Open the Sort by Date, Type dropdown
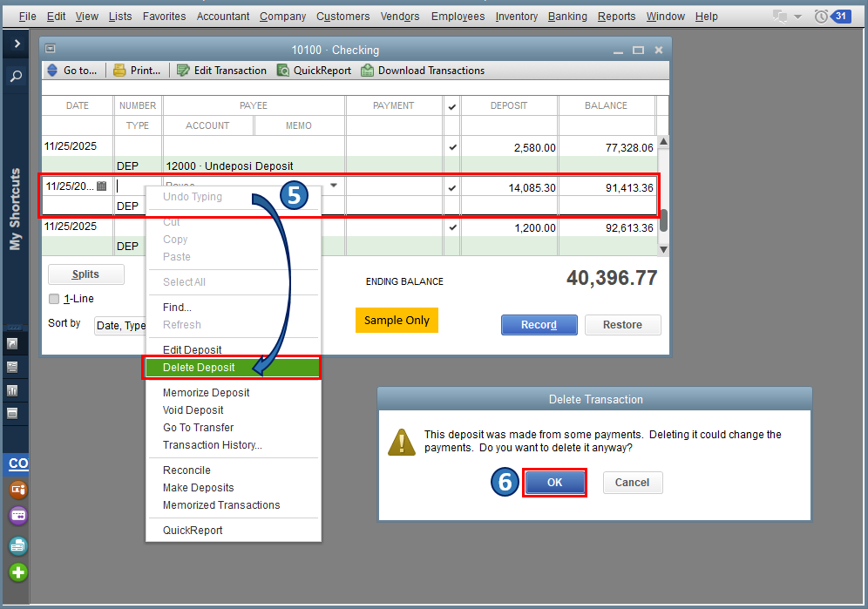This screenshot has width=868, height=609. click(x=120, y=326)
